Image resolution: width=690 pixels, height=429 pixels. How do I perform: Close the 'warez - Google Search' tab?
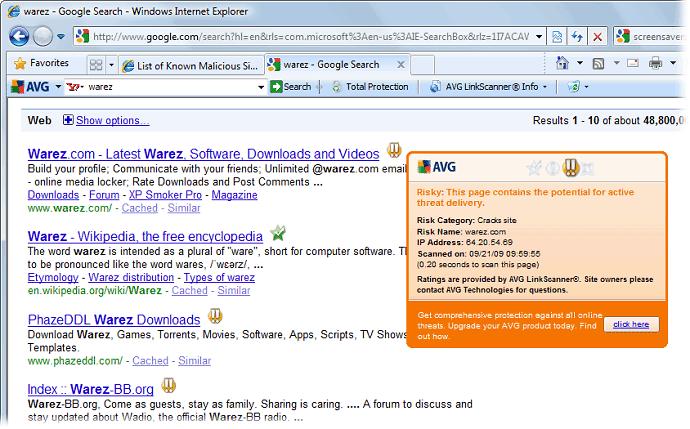click(x=401, y=65)
